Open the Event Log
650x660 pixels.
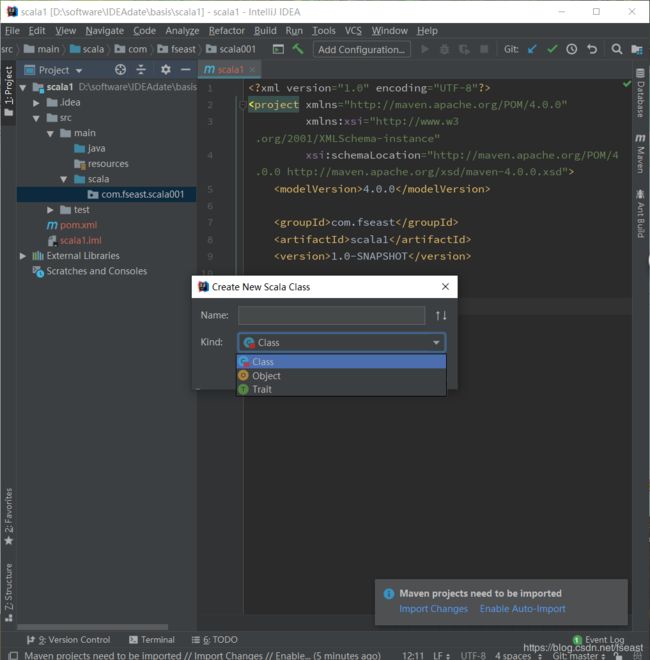[599, 640]
